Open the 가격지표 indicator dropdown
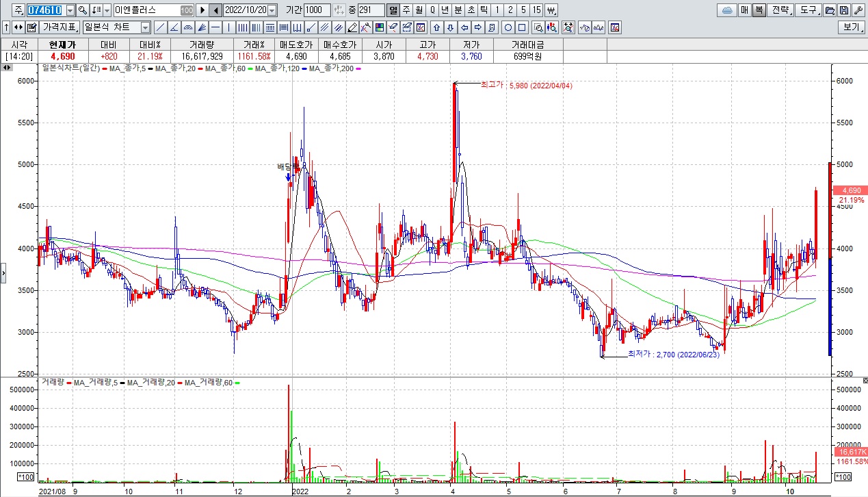The width and height of the screenshot is (868, 497). (60, 27)
